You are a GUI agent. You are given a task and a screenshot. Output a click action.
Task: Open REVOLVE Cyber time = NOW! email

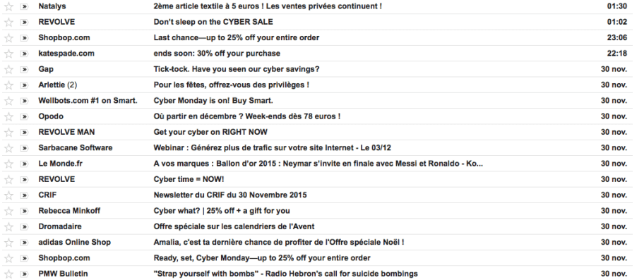click(318, 179)
